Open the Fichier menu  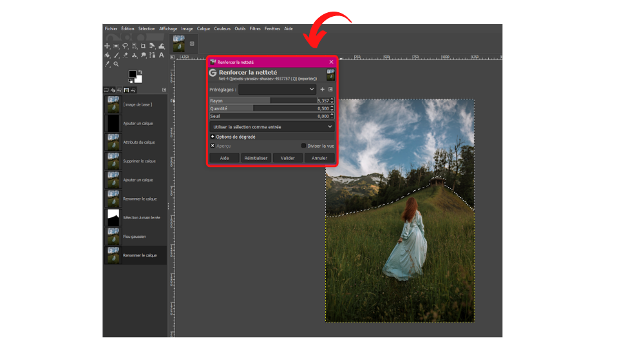coord(111,29)
